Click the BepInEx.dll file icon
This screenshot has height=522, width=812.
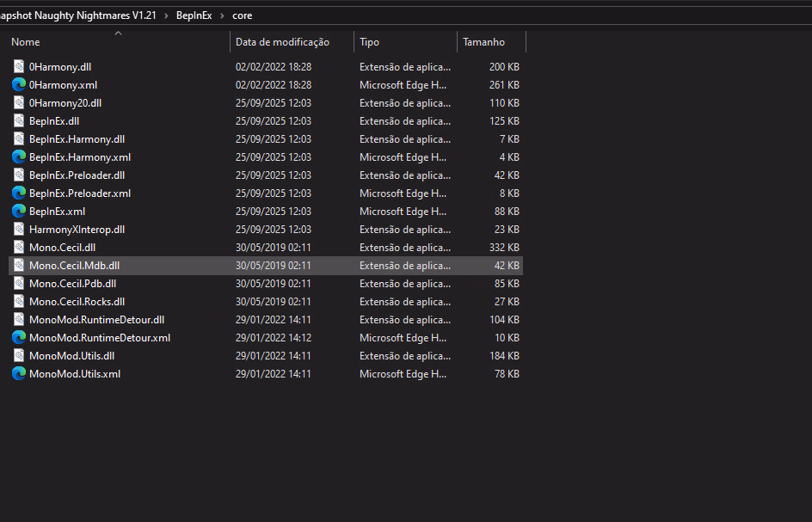coord(19,120)
